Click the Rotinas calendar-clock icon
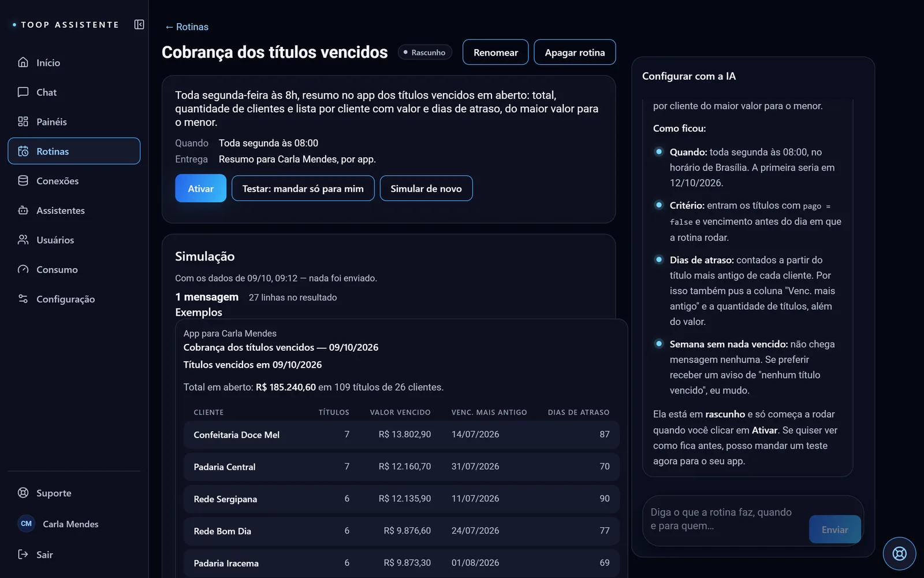The height and width of the screenshot is (578, 924). (23, 151)
